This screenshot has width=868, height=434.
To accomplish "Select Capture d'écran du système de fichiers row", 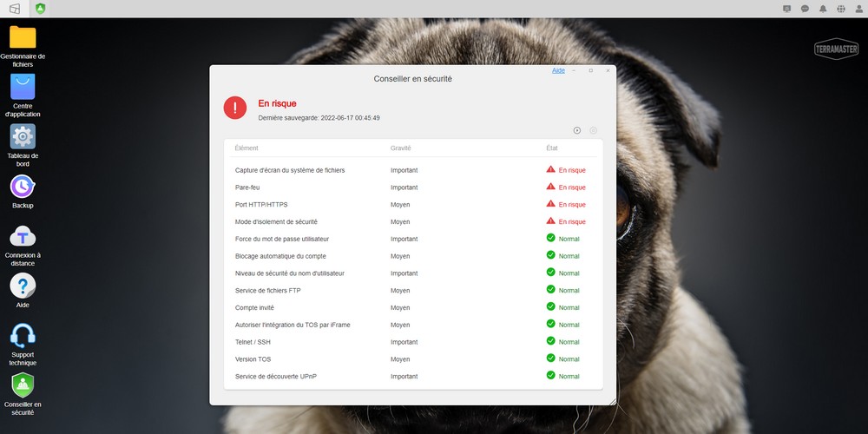I will click(x=413, y=170).
